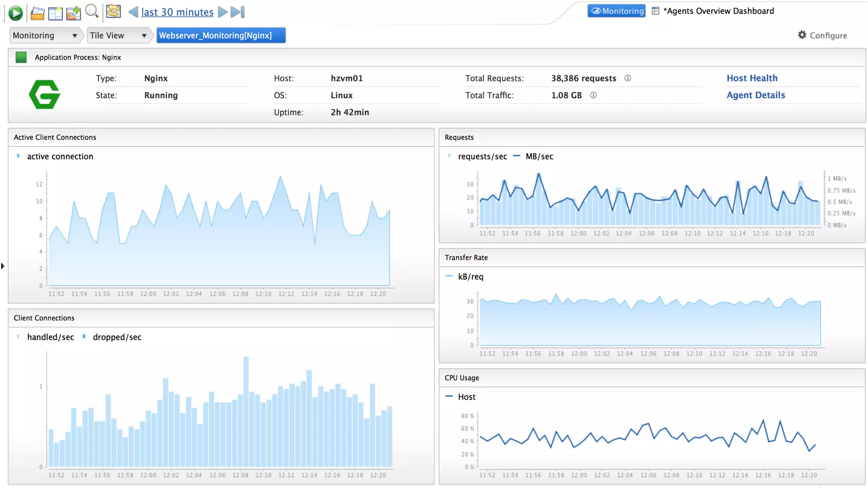Click the Active Client Connections panel header
The width and height of the screenshot is (868, 488).
(221, 138)
